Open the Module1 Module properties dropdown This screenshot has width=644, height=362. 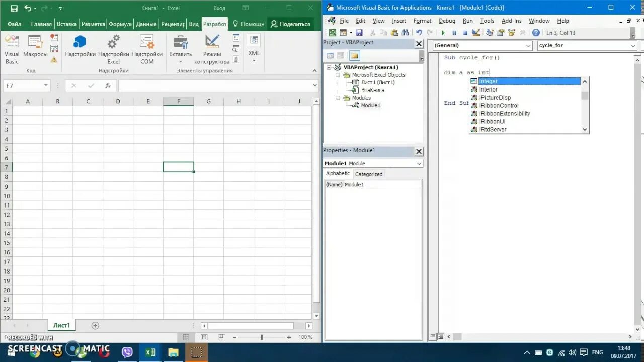tap(419, 163)
